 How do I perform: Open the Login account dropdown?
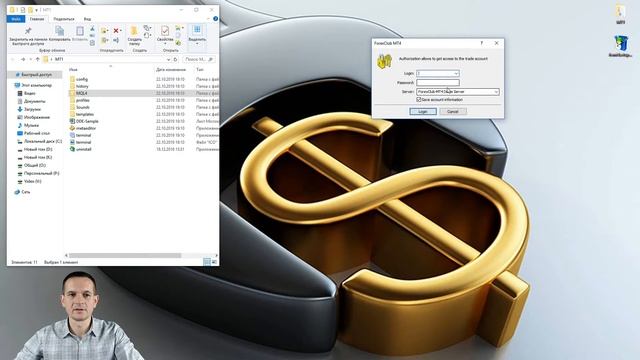pyautogui.click(x=456, y=73)
